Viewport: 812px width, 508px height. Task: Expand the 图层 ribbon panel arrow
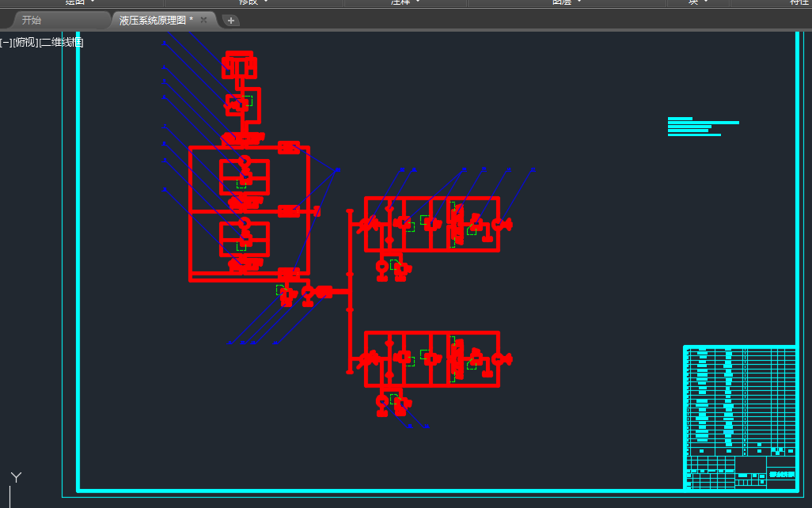pos(579,2)
